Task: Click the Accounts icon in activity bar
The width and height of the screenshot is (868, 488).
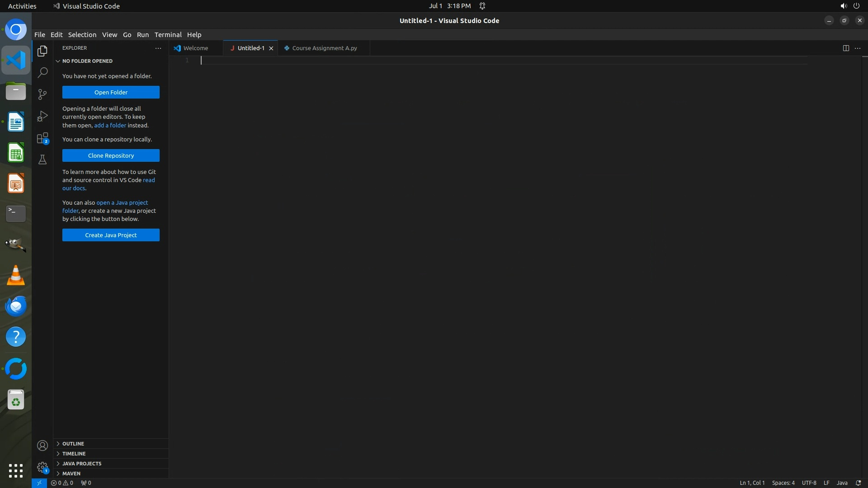Action: tap(42, 446)
